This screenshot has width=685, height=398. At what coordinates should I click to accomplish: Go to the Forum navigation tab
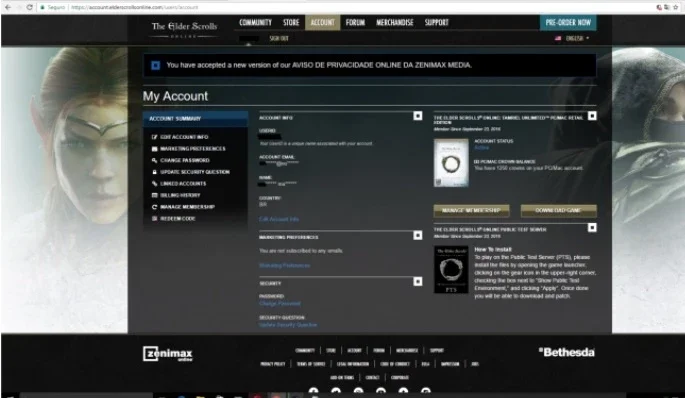[x=355, y=22]
